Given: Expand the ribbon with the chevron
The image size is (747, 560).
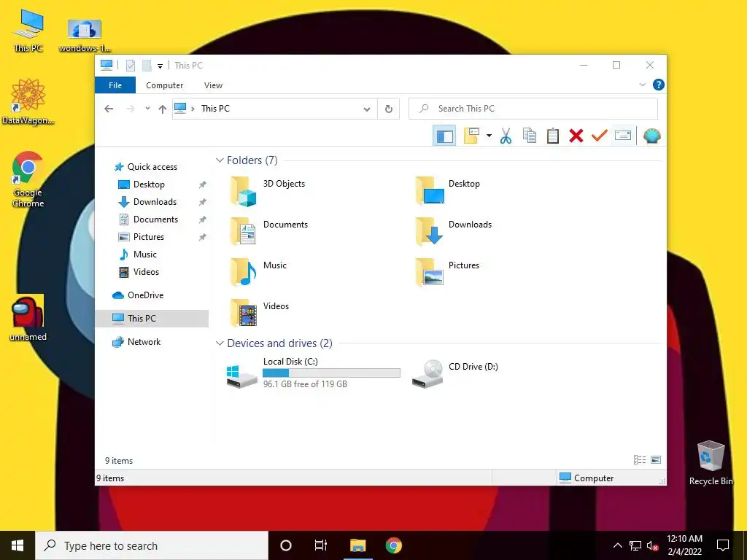Looking at the screenshot, I should point(642,85).
